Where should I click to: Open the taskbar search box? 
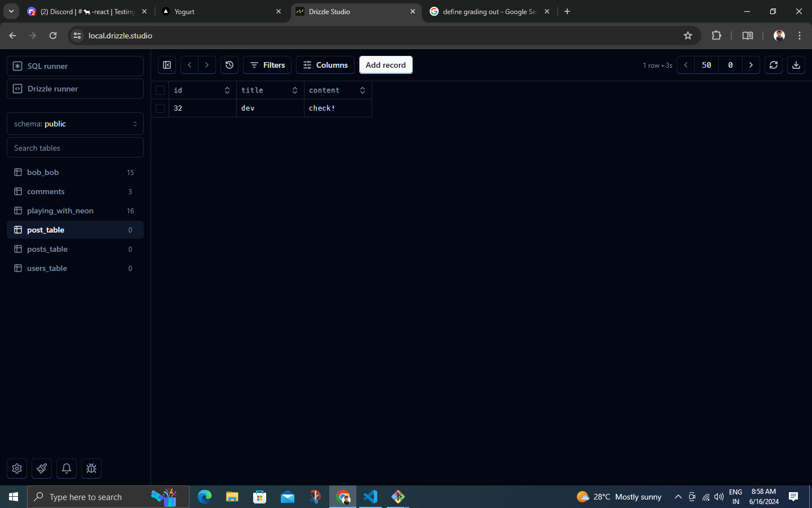tap(108, 497)
